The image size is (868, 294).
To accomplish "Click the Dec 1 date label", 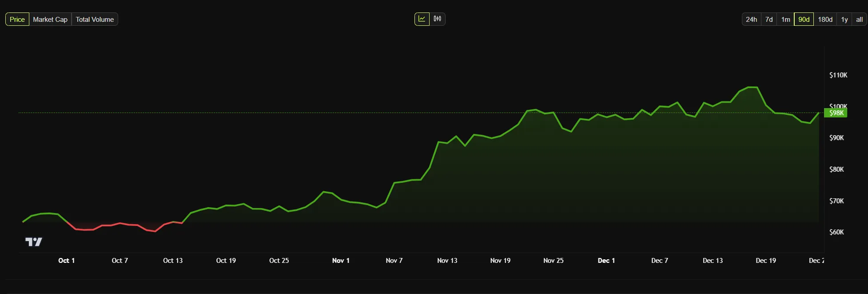I will (606, 261).
